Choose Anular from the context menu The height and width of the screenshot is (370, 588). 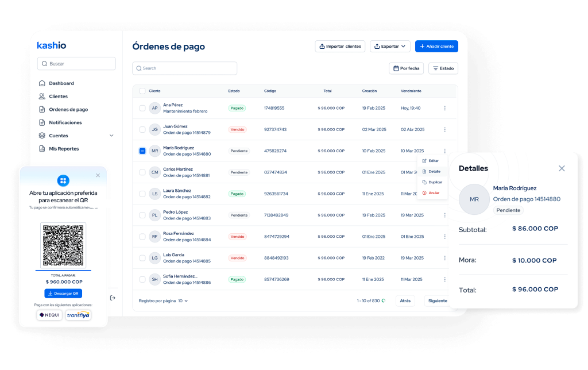(434, 193)
